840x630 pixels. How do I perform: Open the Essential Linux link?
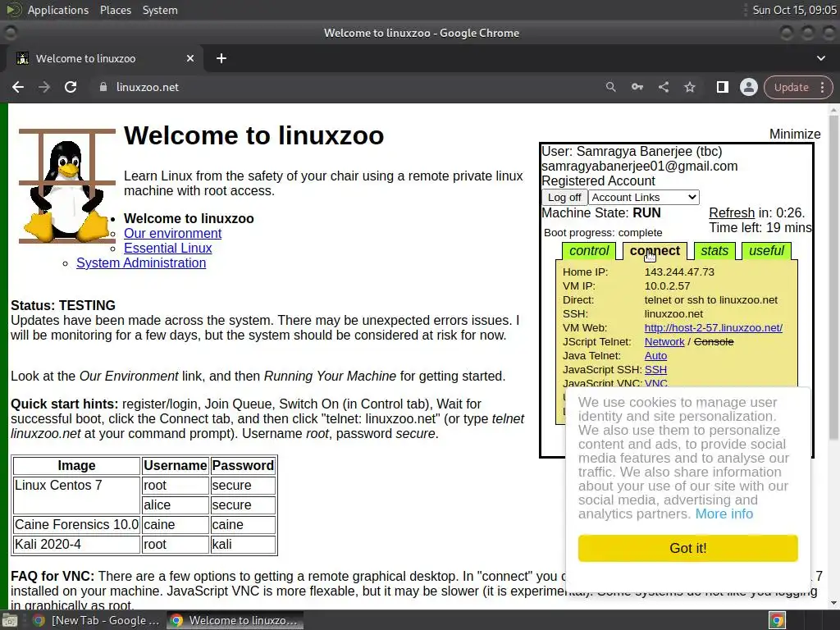167,248
